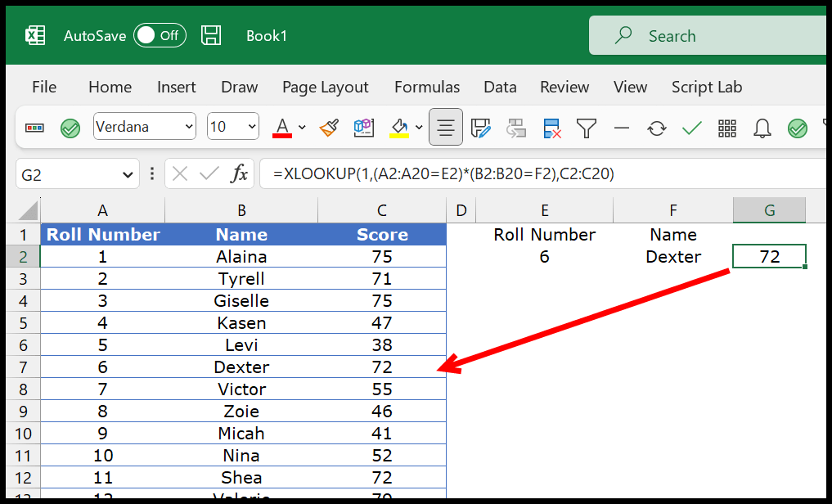The width and height of the screenshot is (832, 504).
Task: Toggle the AutoSave switch
Action: click(160, 35)
